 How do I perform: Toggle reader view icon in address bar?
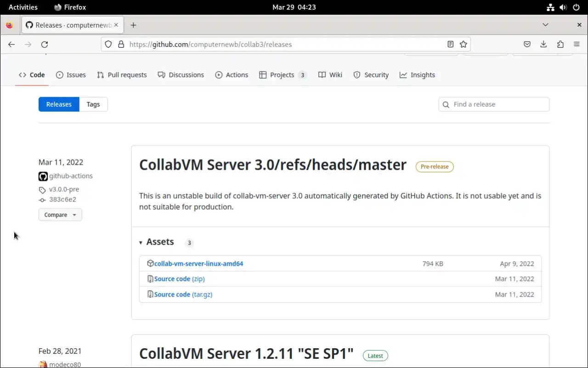tap(451, 44)
